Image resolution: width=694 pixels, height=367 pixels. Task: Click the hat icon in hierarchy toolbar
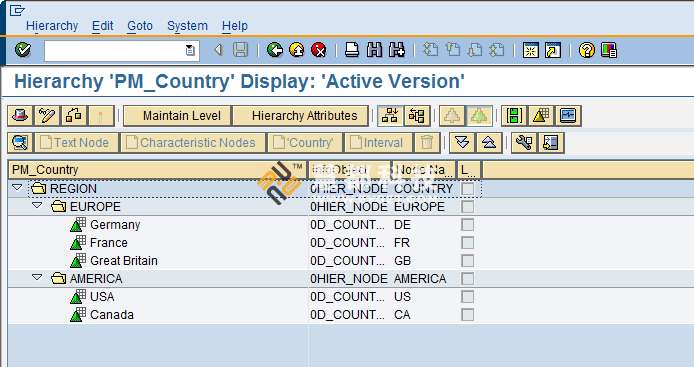pos(20,116)
